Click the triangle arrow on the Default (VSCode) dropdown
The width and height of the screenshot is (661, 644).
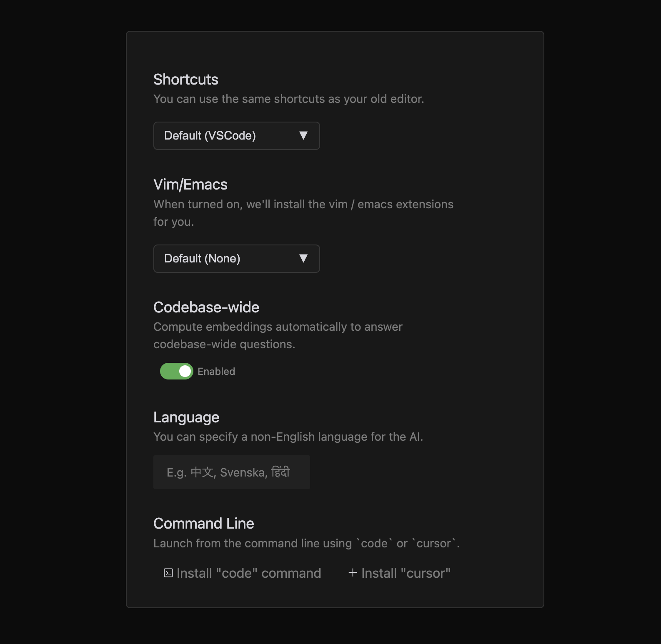[x=303, y=135]
